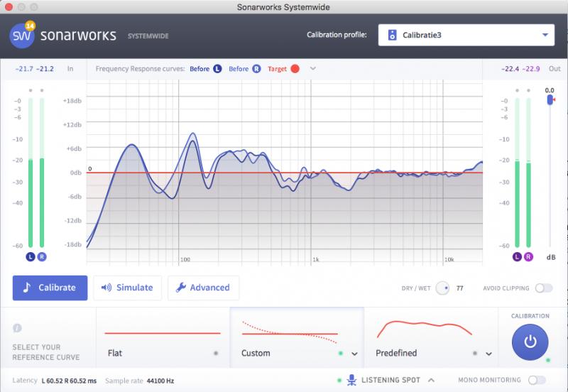
Task: Click the Predefined curve preview thumbnail
Action: (x=424, y=329)
